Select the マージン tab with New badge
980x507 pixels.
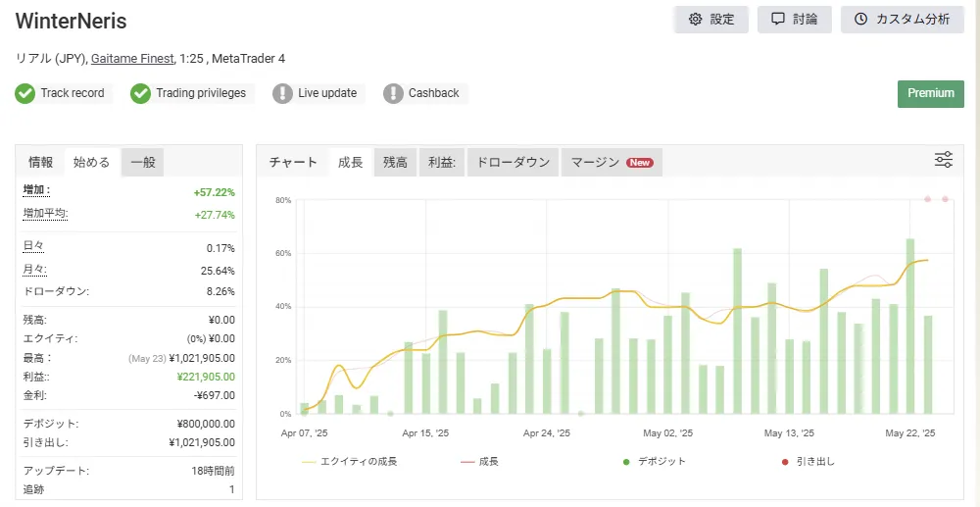pyautogui.click(x=611, y=162)
